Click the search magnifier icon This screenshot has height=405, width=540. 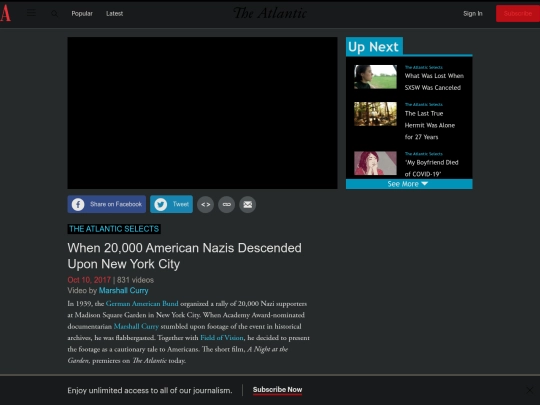tap(54, 14)
